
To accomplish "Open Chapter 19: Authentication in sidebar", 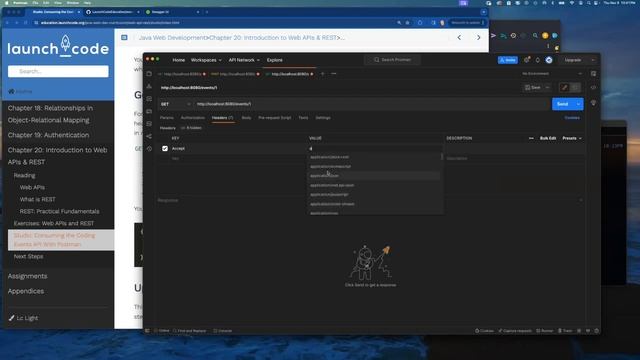I will [x=48, y=135].
